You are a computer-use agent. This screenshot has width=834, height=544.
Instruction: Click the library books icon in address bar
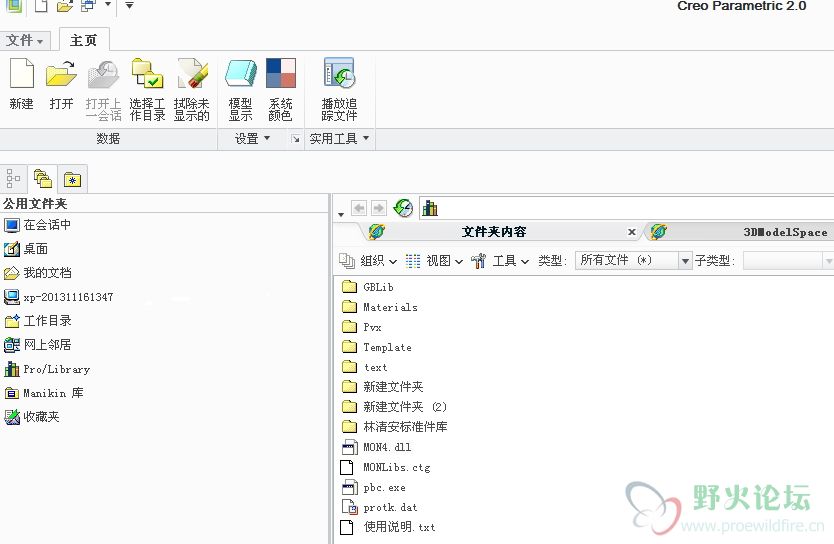tap(430, 208)
